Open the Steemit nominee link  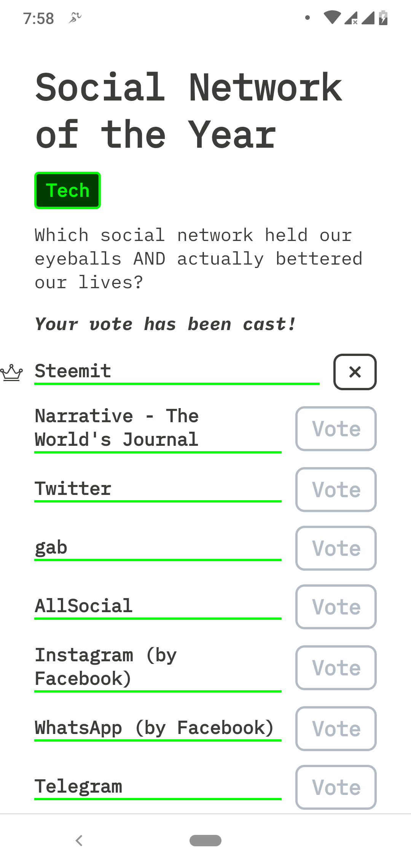[x=73, y=371]
